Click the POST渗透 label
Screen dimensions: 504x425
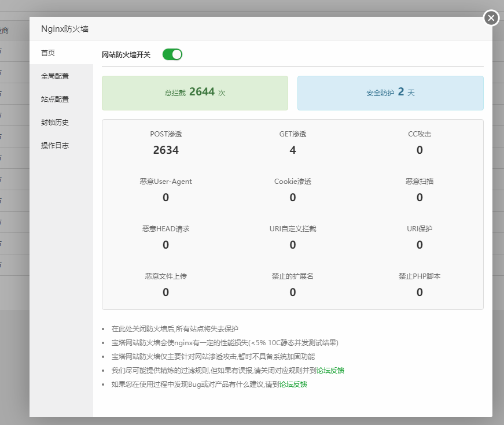click(x=166, y=134)
